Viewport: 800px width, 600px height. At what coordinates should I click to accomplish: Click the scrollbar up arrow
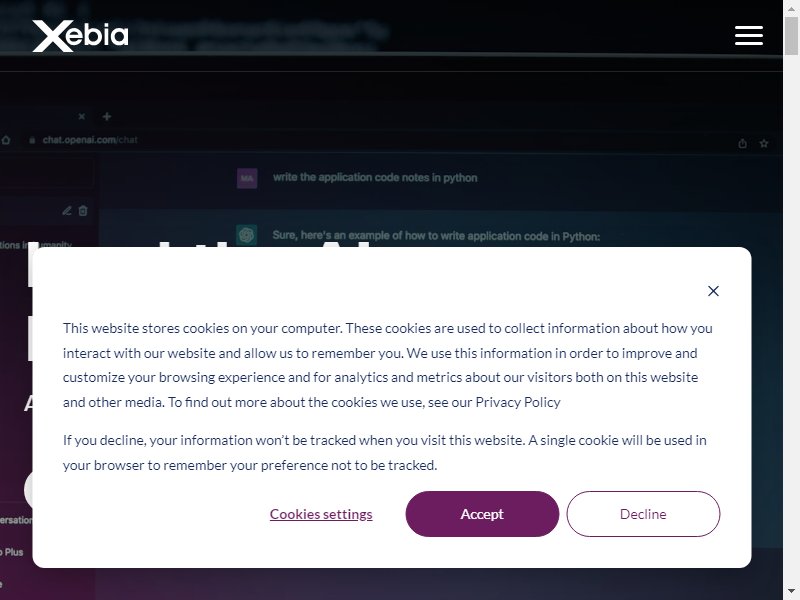point(791,8)
